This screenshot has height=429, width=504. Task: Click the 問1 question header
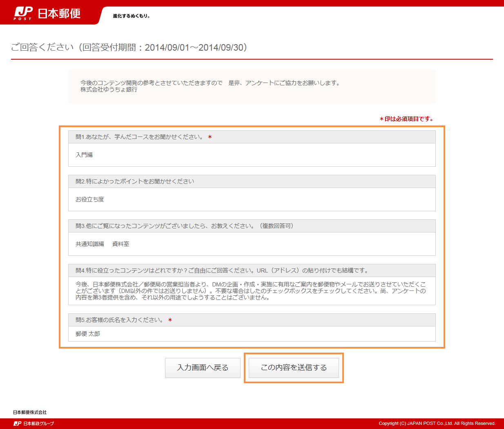click(252, 137)
